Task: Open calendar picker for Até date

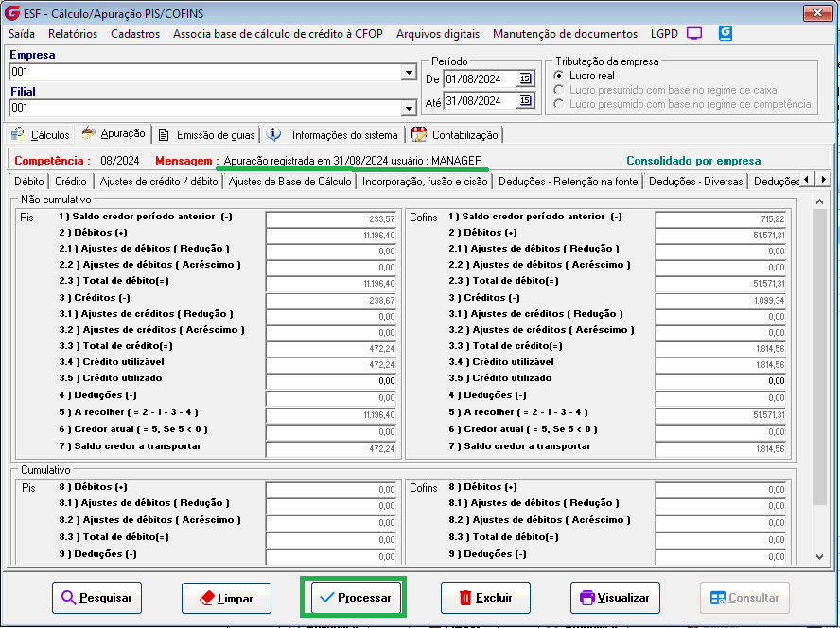Action: tap(525, 100)
